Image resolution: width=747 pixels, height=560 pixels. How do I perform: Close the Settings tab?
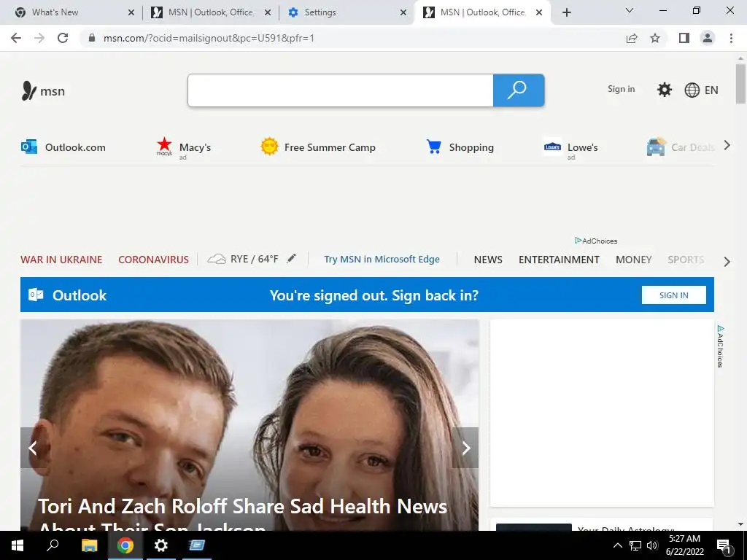403,13
